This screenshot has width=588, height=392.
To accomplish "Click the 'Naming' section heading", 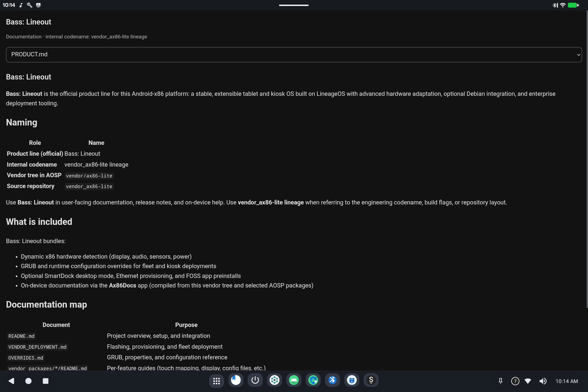I will click(22, 122).
